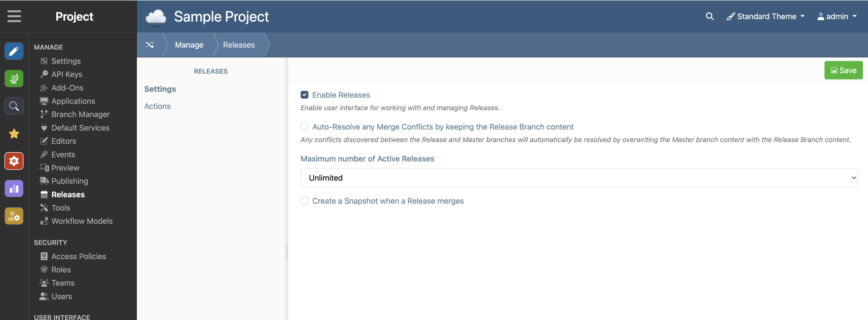Viewport: 868px width, 320px height.
Task: Open the purple bar chart icon
Action: (14, 188)
